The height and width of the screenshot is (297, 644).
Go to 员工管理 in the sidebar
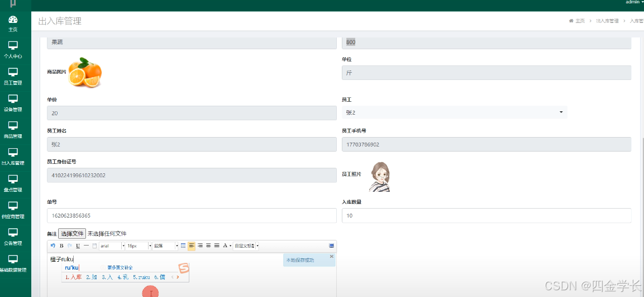coord(13,77)
